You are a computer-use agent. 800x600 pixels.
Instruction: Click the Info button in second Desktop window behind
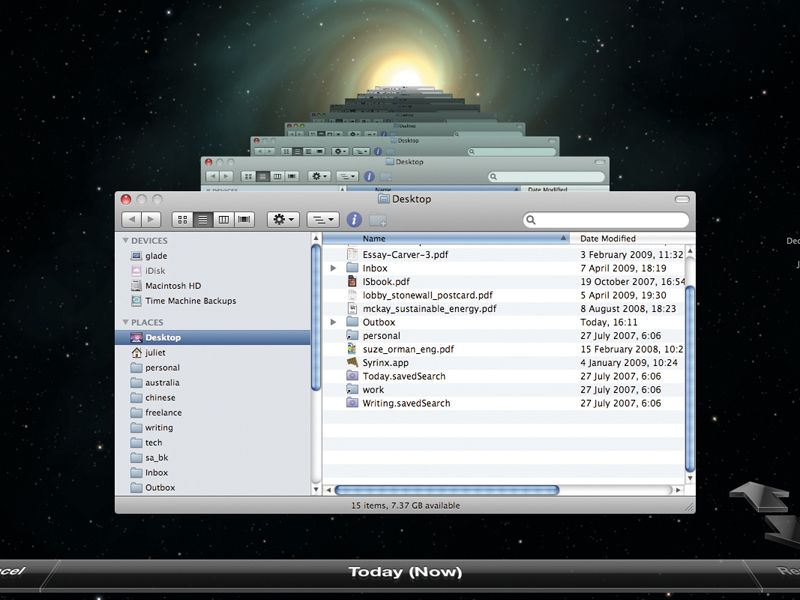pos(369,177)
